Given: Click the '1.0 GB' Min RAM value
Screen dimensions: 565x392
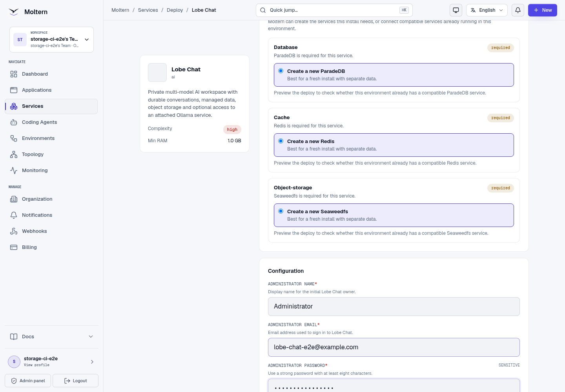Looking at the screenshot, I should pyautogui.click(x=235, y=141).
